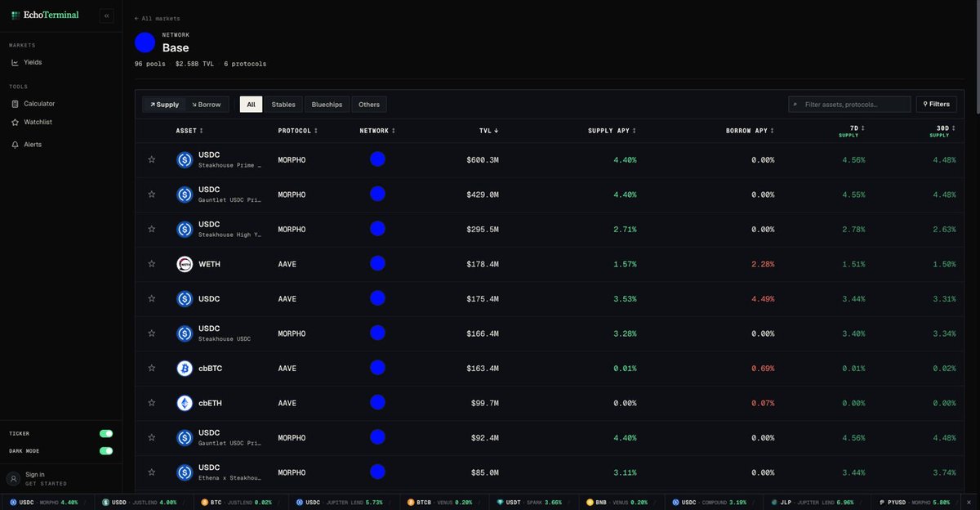Open the BNB VENUS 0.20% ticker entry

tap(616, 502)
